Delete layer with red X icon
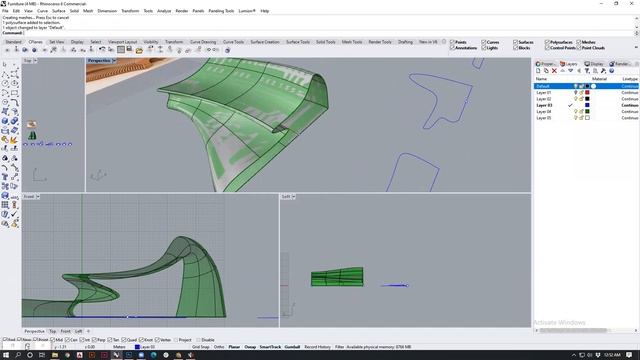This screenshot has width=640, height=360. [x=554, y=71]
